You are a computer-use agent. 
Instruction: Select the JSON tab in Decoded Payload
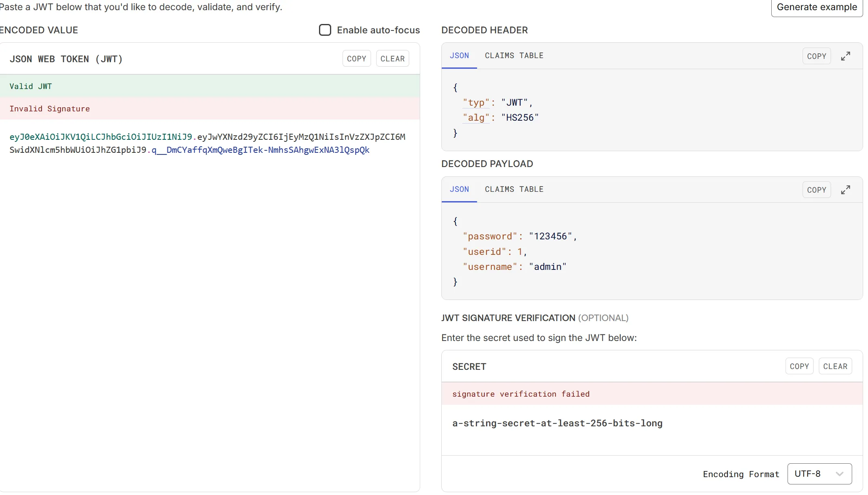click(x=459, y=189)
